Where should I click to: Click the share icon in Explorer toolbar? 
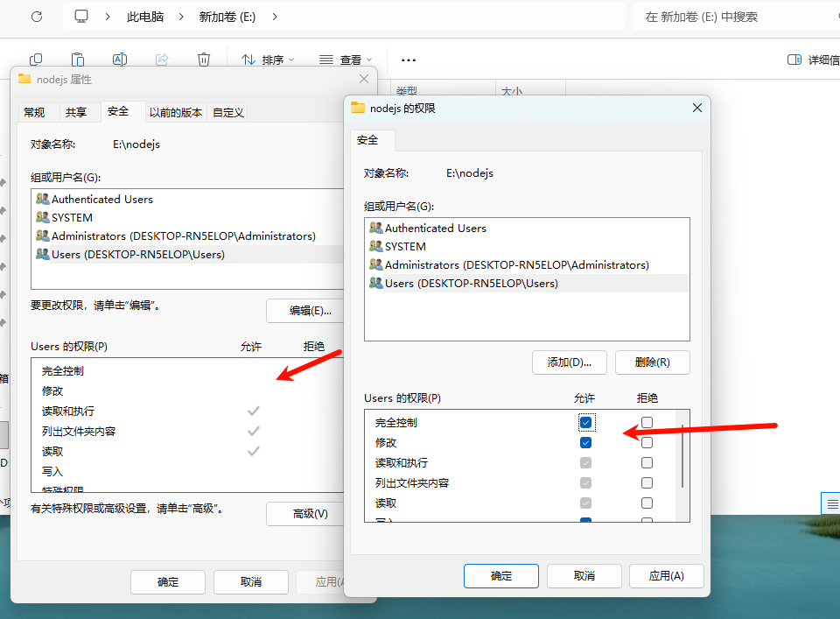162,60
